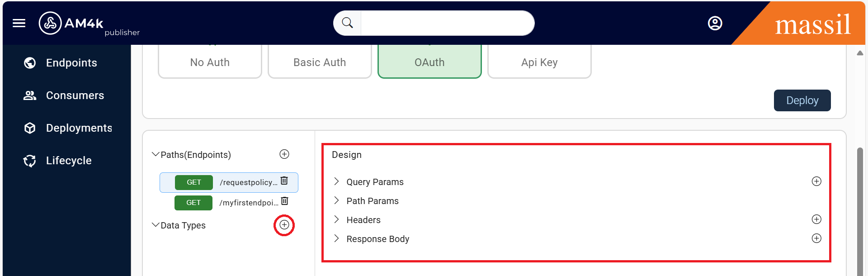The height and width of the screenshot is (276, 868).
Task: Delete the /myfirstendpoi endpoint
Action: tap(285, 201)
